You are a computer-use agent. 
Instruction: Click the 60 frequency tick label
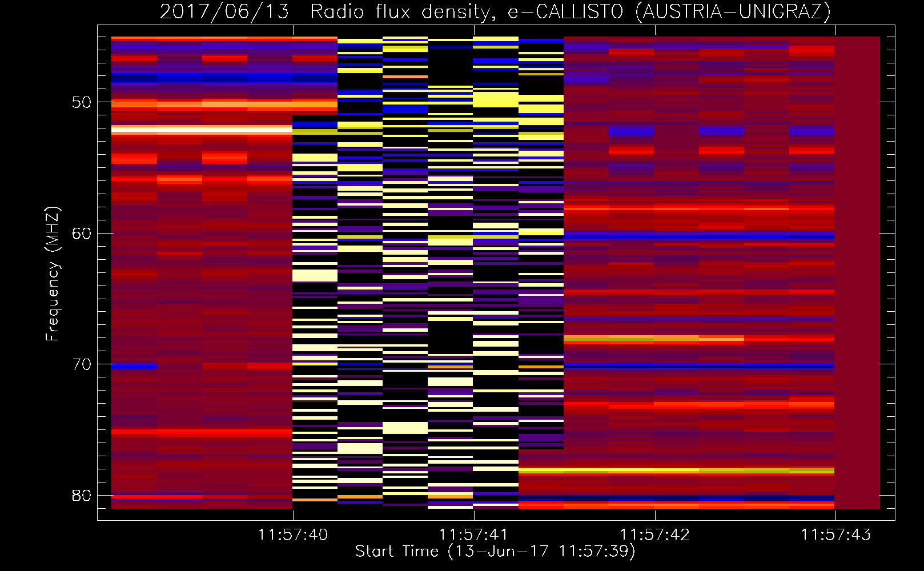[x=82, y=234]
